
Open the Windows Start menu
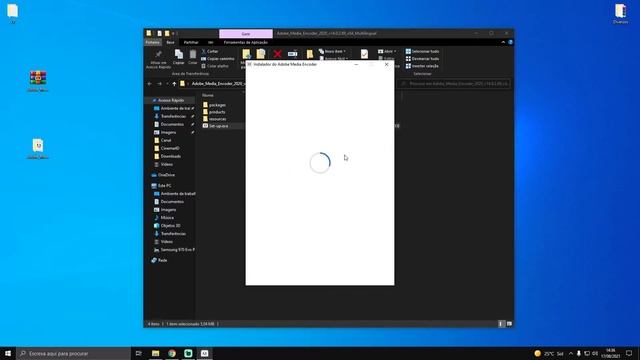pyautogui.click(x=8, y=353)
